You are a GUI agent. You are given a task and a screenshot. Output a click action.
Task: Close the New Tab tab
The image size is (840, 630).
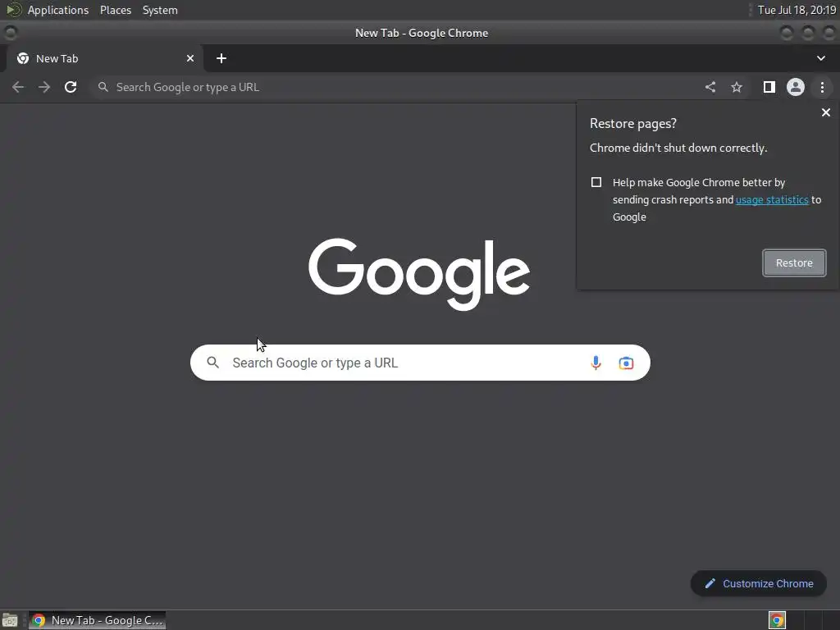click(190, 58)
